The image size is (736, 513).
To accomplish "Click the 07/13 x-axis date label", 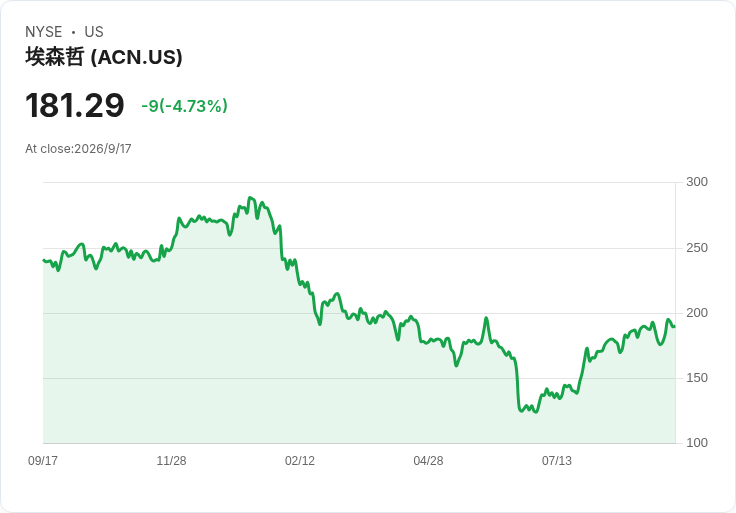I will pos(557,460).
